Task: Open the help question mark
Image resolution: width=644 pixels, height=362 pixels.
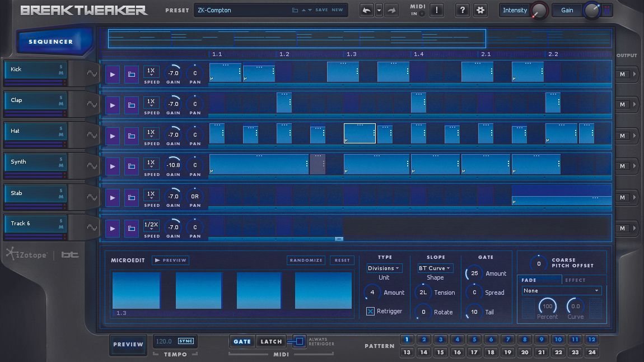Action: [462, 10]
